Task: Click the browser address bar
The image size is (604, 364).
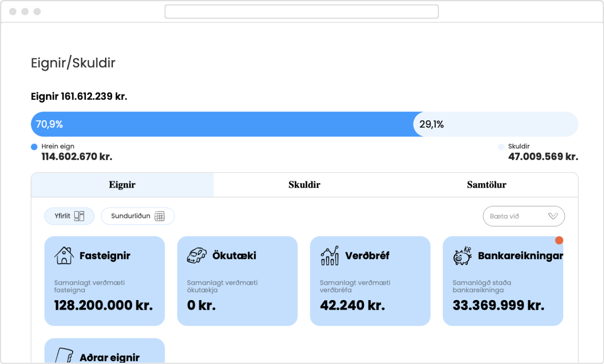Action: tap(302, 11)
